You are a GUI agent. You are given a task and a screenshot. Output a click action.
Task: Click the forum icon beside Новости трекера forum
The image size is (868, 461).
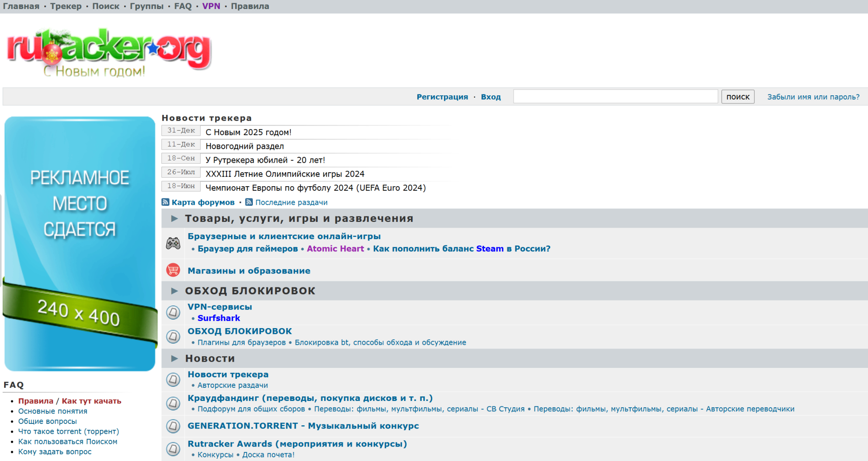tap(173, 380)
